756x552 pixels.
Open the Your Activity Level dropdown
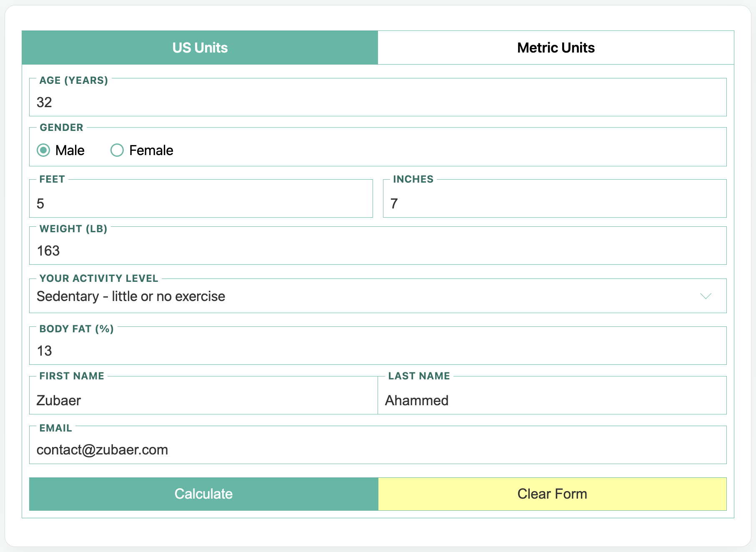click(x=378, y=296)
